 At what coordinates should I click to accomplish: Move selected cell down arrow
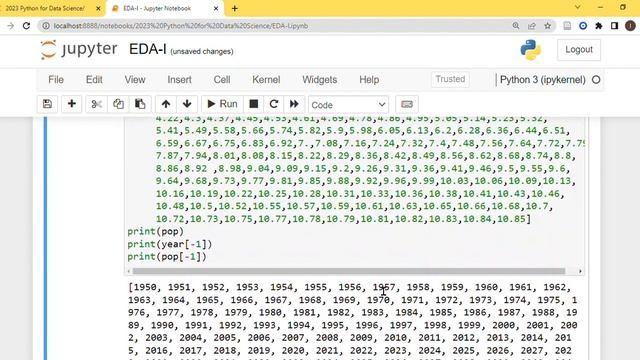click(x=187, y=104)
